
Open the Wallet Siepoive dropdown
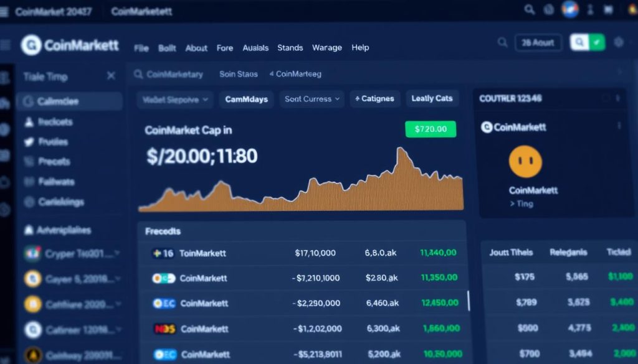175,100
